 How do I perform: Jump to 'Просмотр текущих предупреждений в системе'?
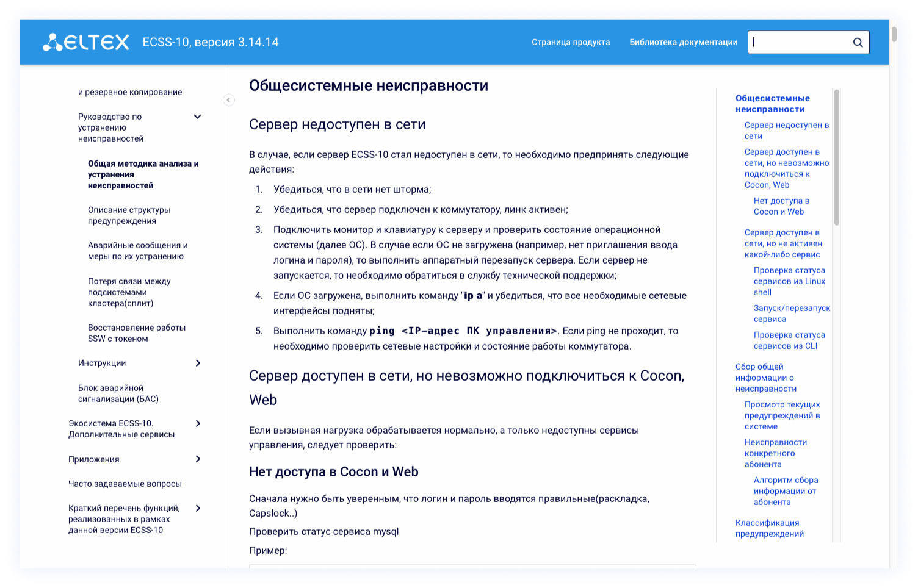point(782,415)
